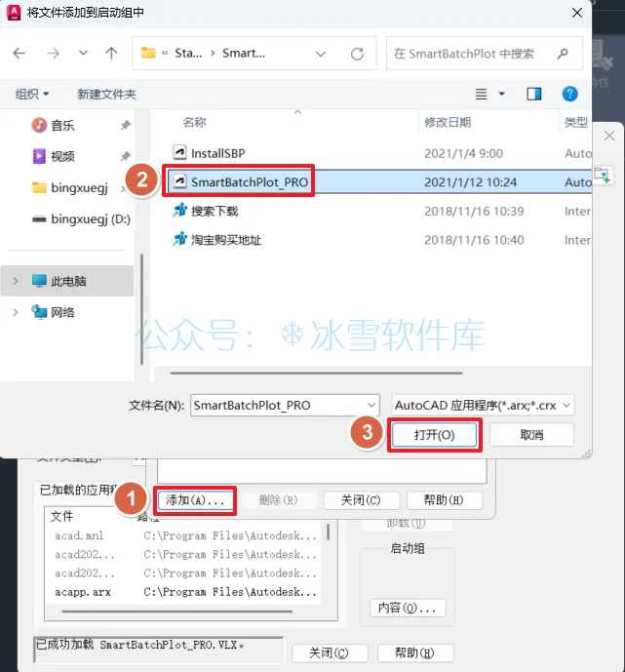Viewport: 625px width, 672px height.
Task: Toggle the preview pane icon
Action: click(x=533, y=94)
